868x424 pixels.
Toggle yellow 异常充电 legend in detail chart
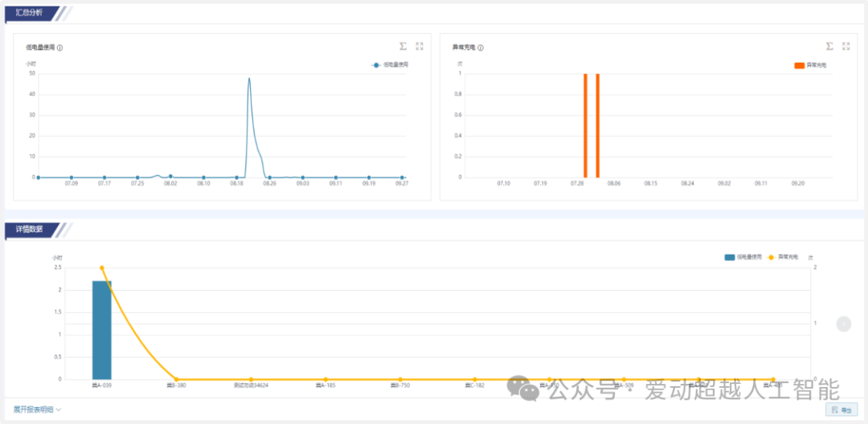click(x=783, y=257)
